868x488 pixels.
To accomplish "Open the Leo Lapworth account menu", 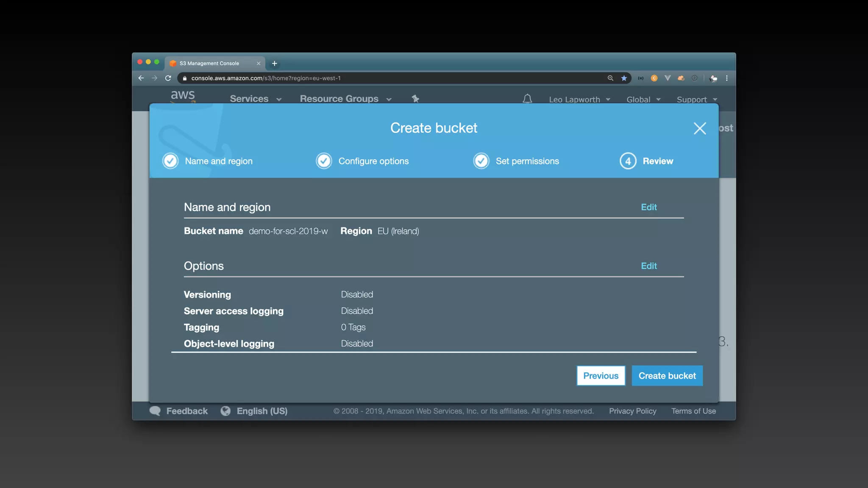I will pyautogui.click(x=579, y=100).
